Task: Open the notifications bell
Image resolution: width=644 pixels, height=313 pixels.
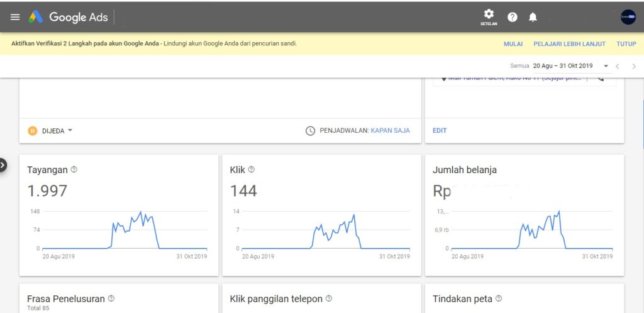Action: tap(533, 17)
